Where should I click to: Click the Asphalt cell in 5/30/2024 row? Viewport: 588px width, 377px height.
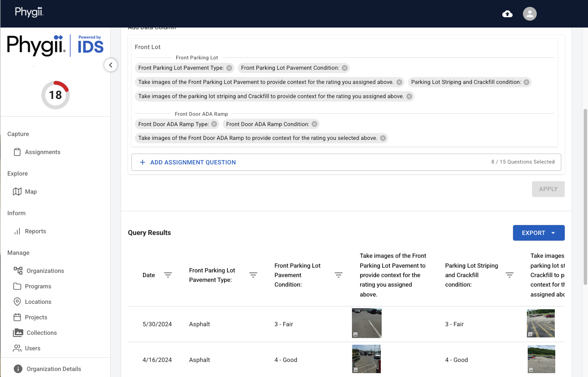(199, 324)
